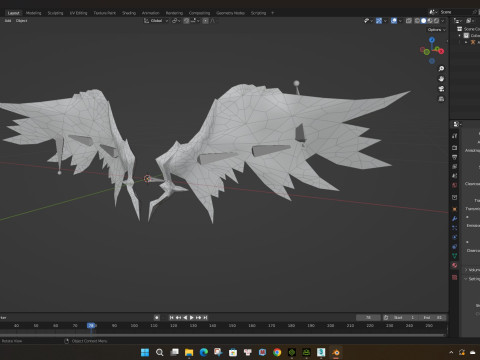Screen dimensions: 480x360
Task: Open the Output properties tab
Action: (x=455, y=157)
